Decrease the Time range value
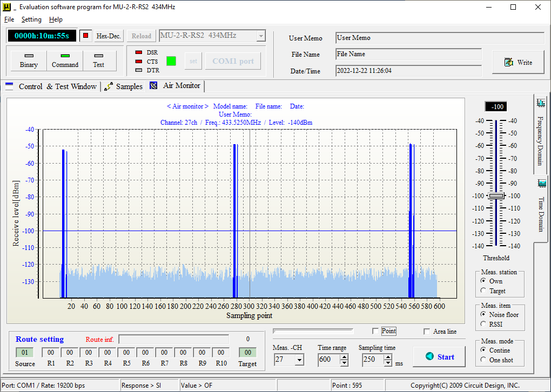Screen dimensions: 551x392 pos(345,363)
